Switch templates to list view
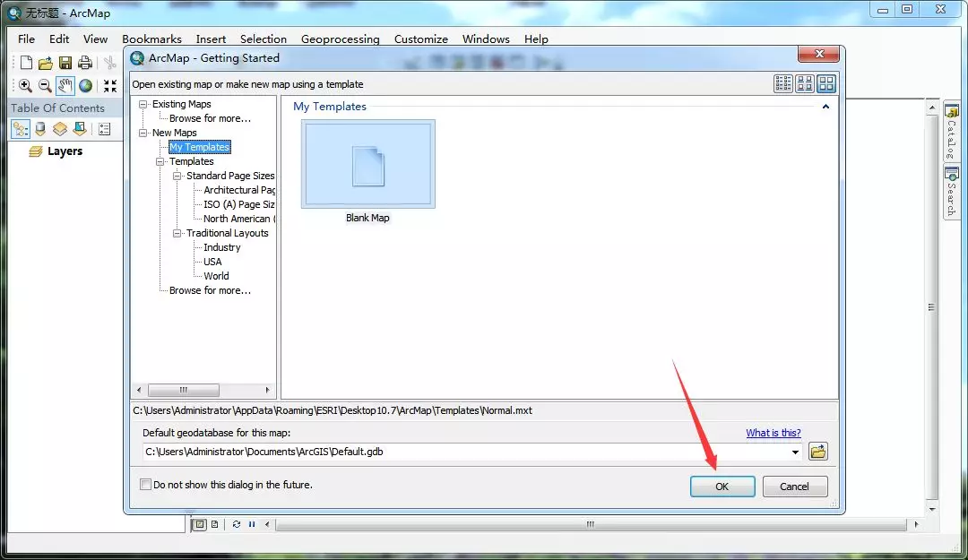 click(x=783, y=83)
